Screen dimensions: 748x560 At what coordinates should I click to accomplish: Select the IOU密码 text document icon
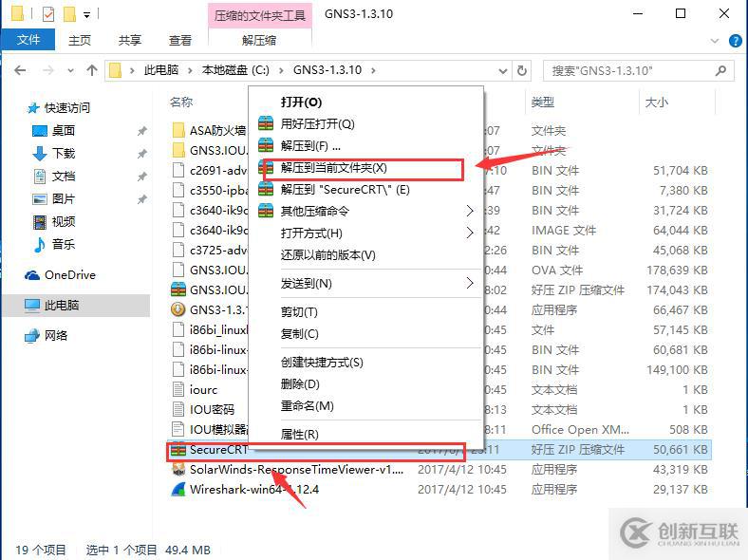tap(178, 409)
